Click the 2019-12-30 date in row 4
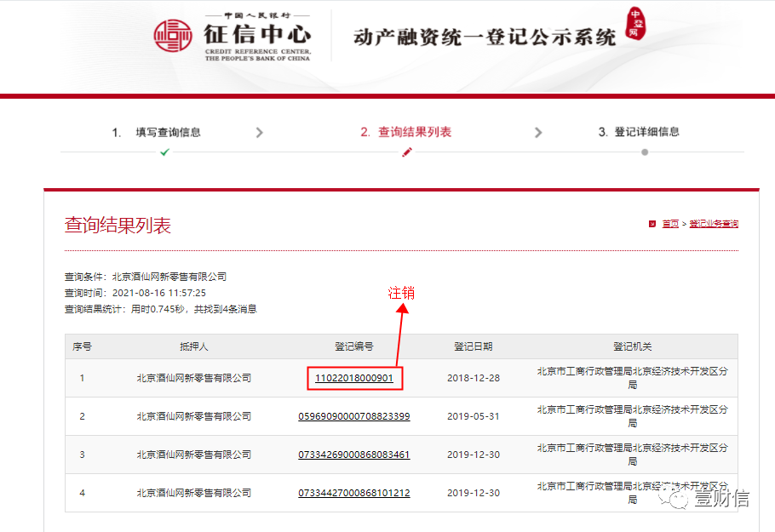 pos(474,493)
